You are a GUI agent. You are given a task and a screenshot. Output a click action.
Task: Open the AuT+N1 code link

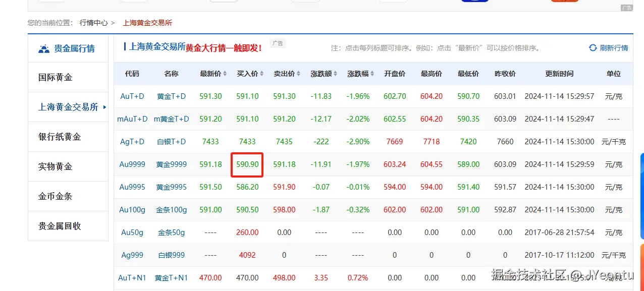tap(132, 278)
